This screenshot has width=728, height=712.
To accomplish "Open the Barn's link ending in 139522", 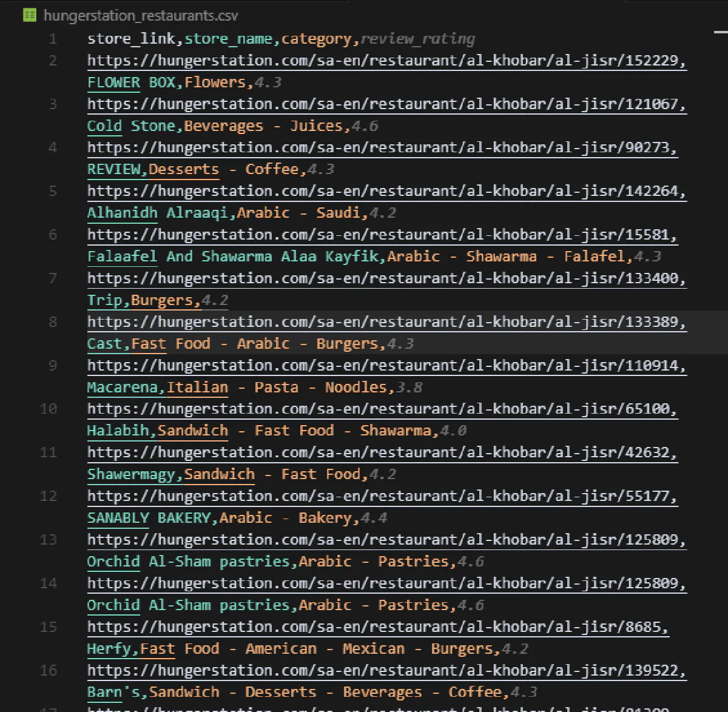I will click(x=386, y=671).
